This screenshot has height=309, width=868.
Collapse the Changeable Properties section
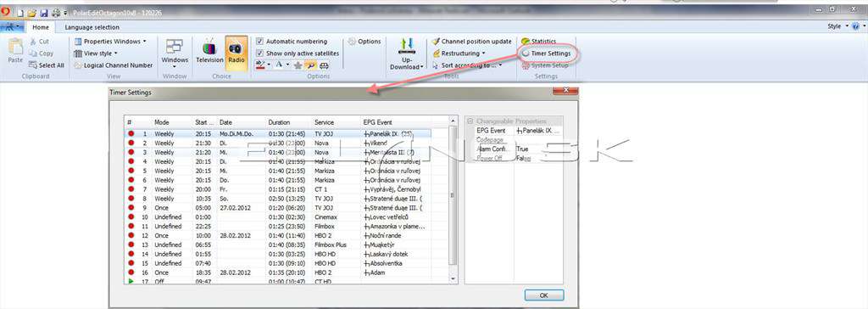470,121
